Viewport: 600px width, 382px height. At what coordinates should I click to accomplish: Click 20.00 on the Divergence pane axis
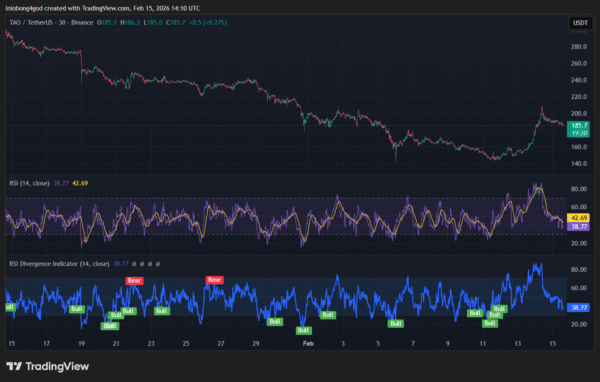point(579,324)
